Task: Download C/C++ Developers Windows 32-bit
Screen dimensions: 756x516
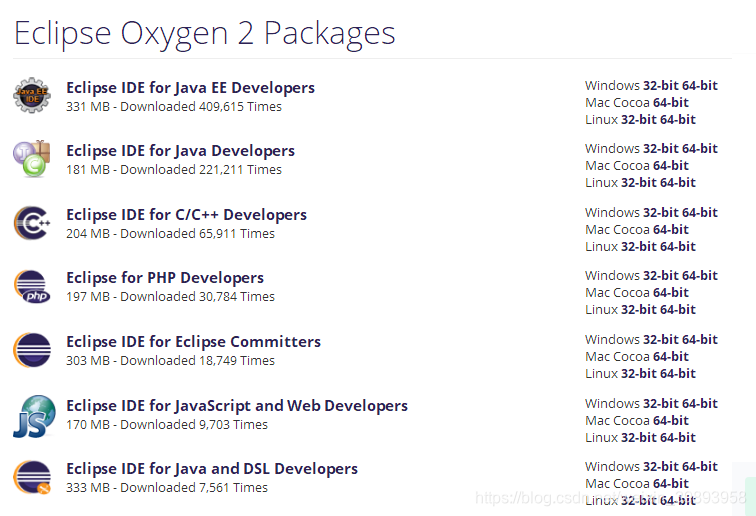Action: pyautogui.click(x=661, y=213)
